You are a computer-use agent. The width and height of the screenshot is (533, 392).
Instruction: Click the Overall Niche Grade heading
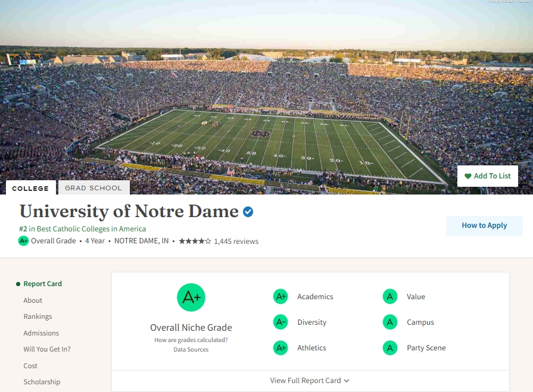pyautogui.click(x=191, y=328)
